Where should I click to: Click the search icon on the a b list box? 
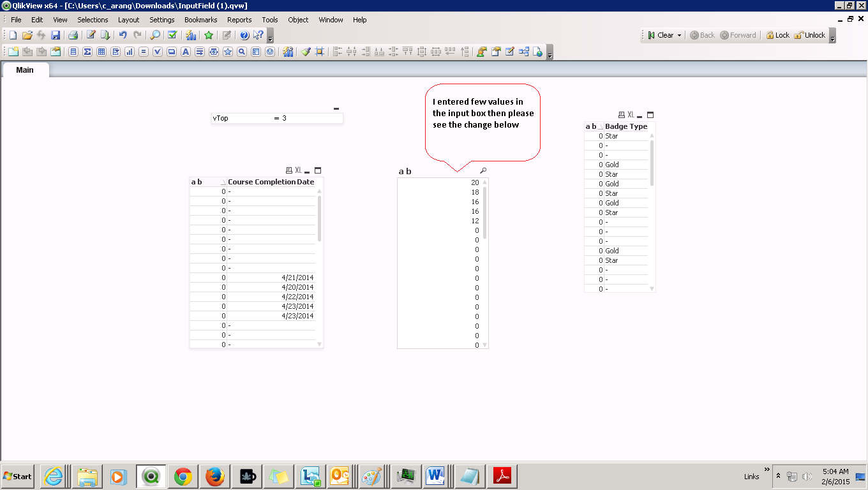[x=483, y=171]
